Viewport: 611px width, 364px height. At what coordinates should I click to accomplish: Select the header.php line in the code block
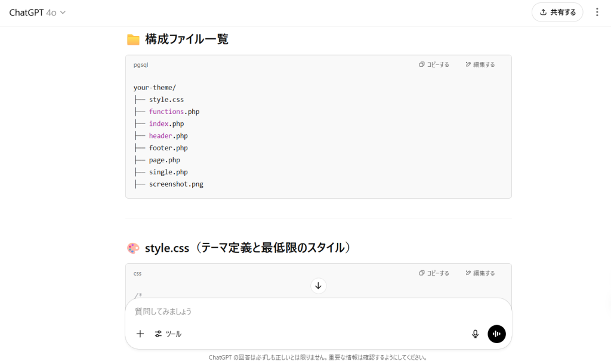point(168,136)
